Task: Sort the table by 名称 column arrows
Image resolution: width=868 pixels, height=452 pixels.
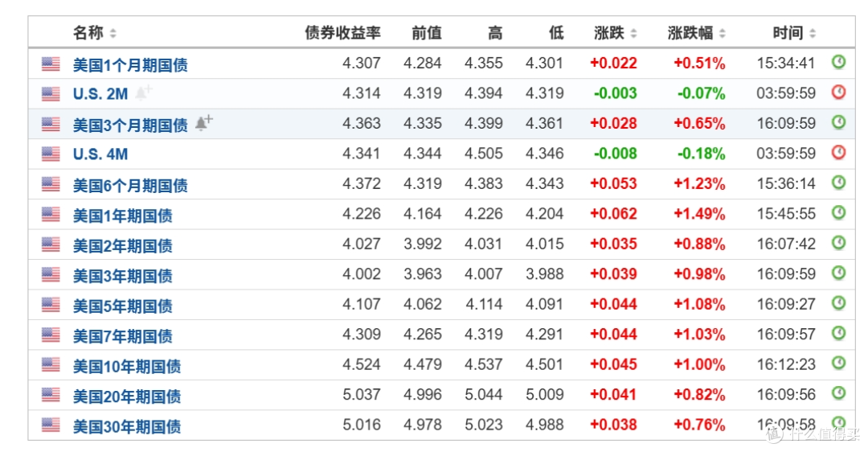Action: pyautogui.click(x=113, y=33)
